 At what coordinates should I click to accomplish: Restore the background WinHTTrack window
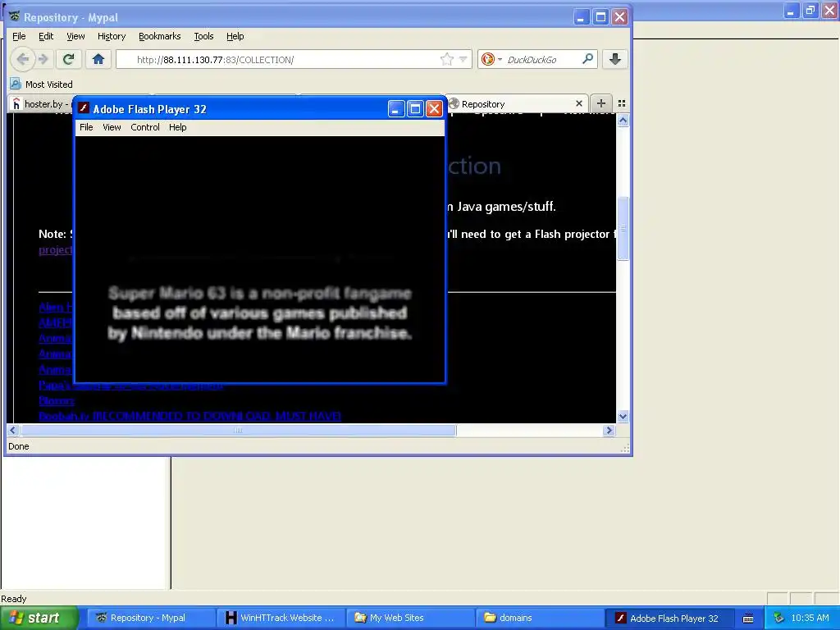click(810, 10)
